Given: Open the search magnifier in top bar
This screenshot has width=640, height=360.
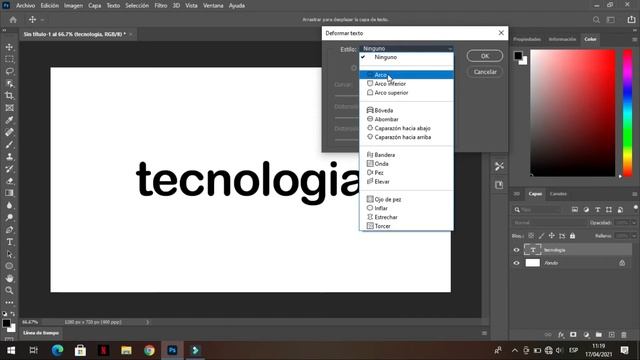Looking at the screenshot, I should [596, 20].
